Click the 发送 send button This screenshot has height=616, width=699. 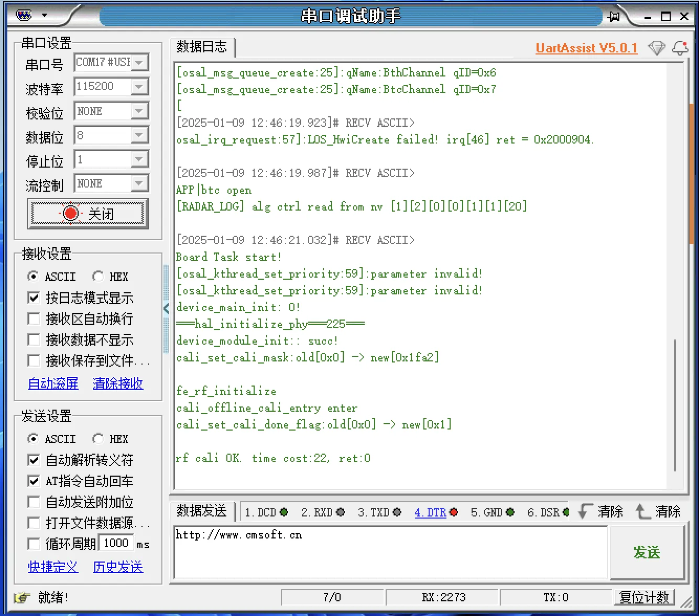pyautogui.click(x=647, y=552)
